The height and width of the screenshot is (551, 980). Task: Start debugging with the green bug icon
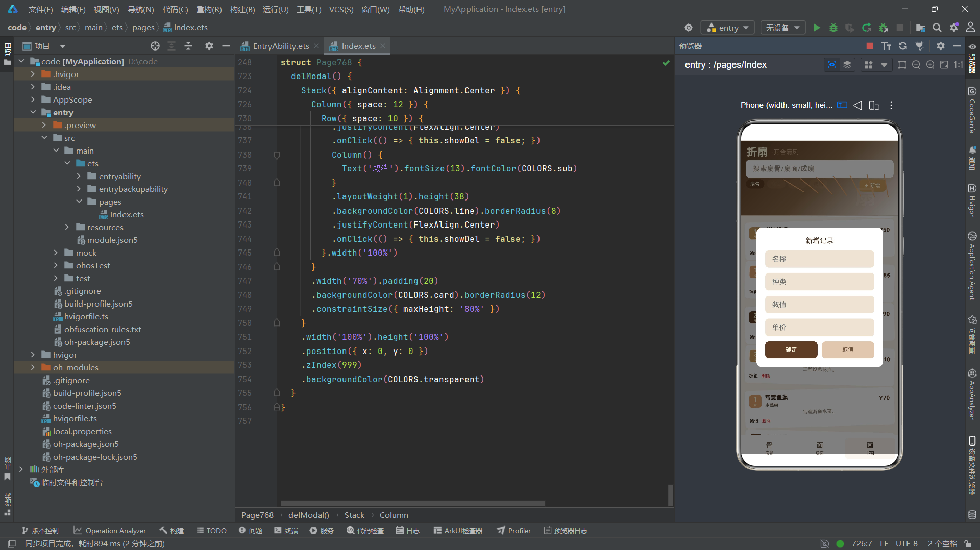coord(834,28)
